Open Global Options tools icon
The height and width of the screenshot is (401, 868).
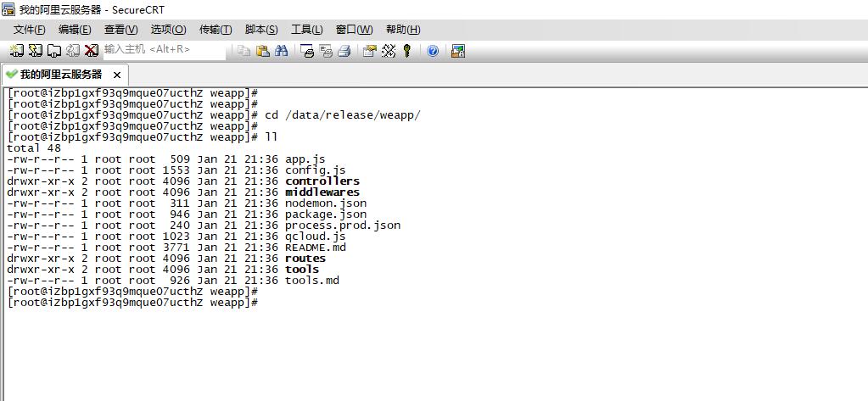point(388,51)
